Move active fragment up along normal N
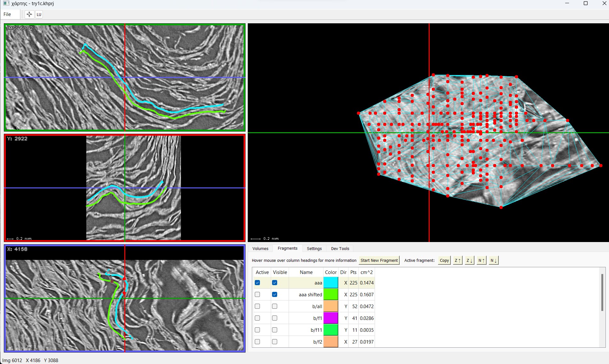The height and width of the screenshot is (364, 609). 481,261
